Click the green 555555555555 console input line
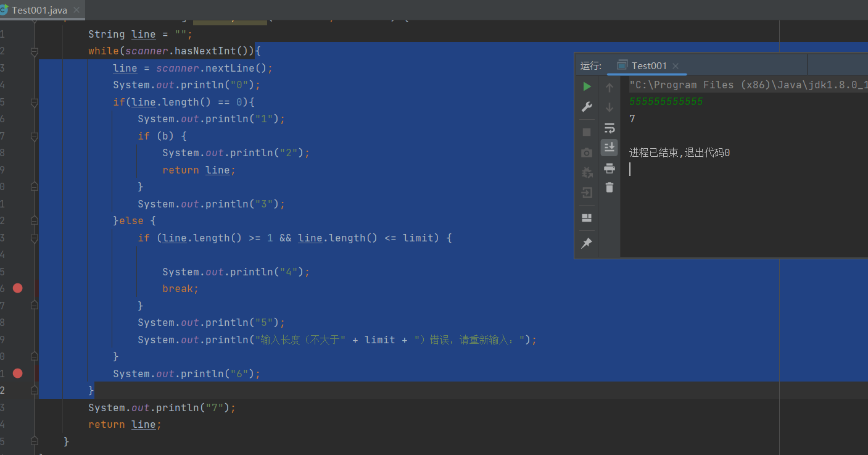Screen dimensions: 868x455 (x=666, y=102)
